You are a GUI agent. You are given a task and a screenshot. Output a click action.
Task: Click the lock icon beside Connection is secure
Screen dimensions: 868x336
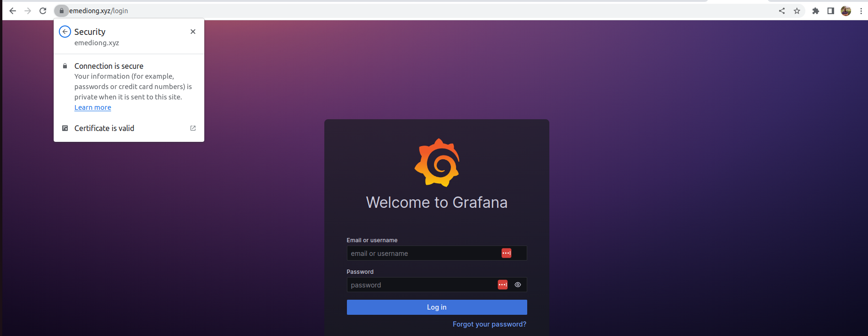coord(65,66)
